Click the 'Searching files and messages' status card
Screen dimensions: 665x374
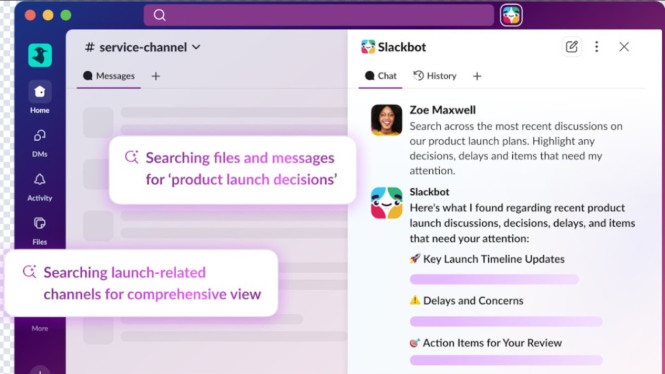[232, 170]
